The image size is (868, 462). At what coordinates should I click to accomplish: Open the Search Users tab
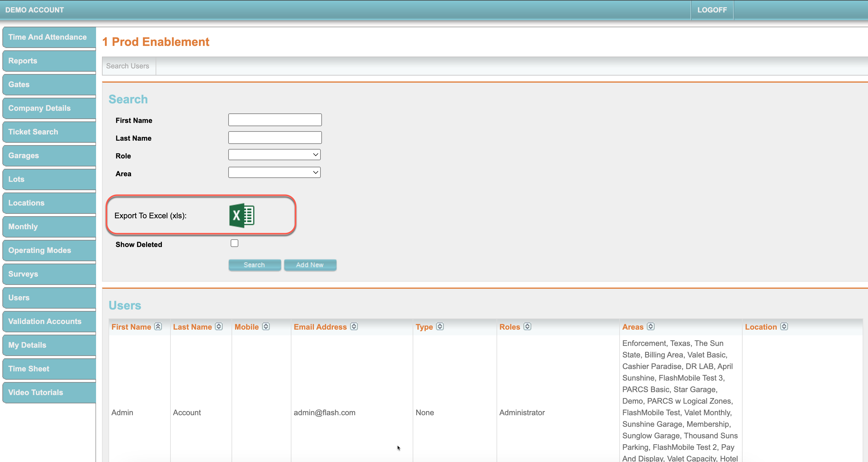[x=128, y=66]
